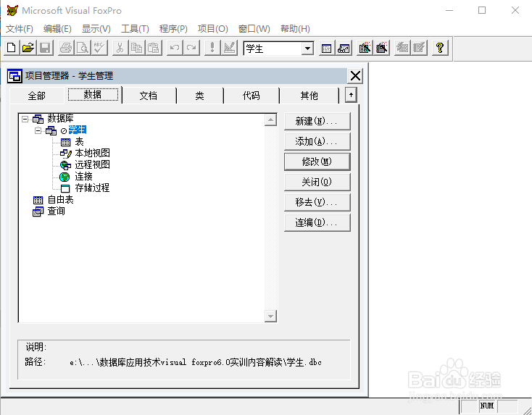Viewport: 532px width, 415px height.
Task: Click the yellow Help question mark icon
Action: pyautogui.click(x=440, y=48)
